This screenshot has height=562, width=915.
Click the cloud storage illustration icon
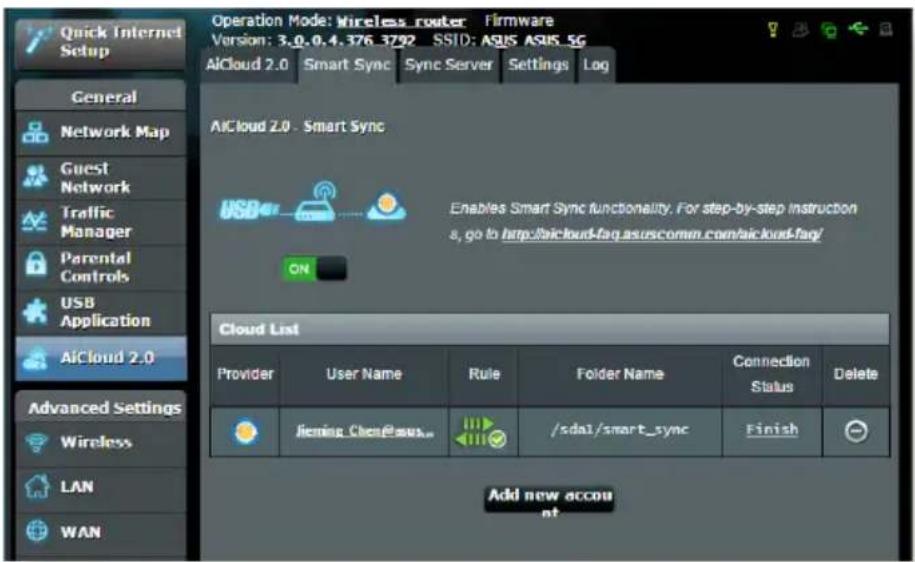387,206
